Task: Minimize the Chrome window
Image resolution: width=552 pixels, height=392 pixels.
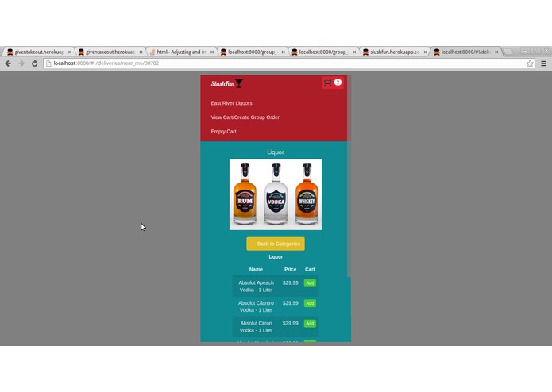Action: click(x=525, y=51)
